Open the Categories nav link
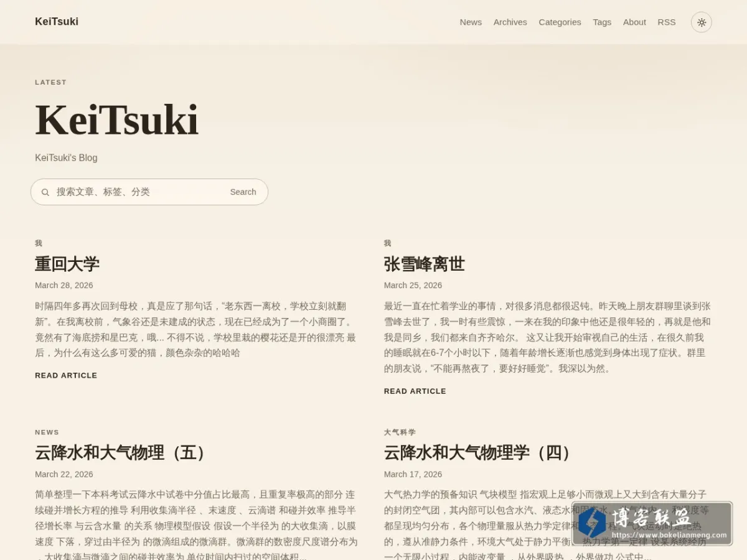The height and width of the screenshot is (560, 747). tap(560, 22)
